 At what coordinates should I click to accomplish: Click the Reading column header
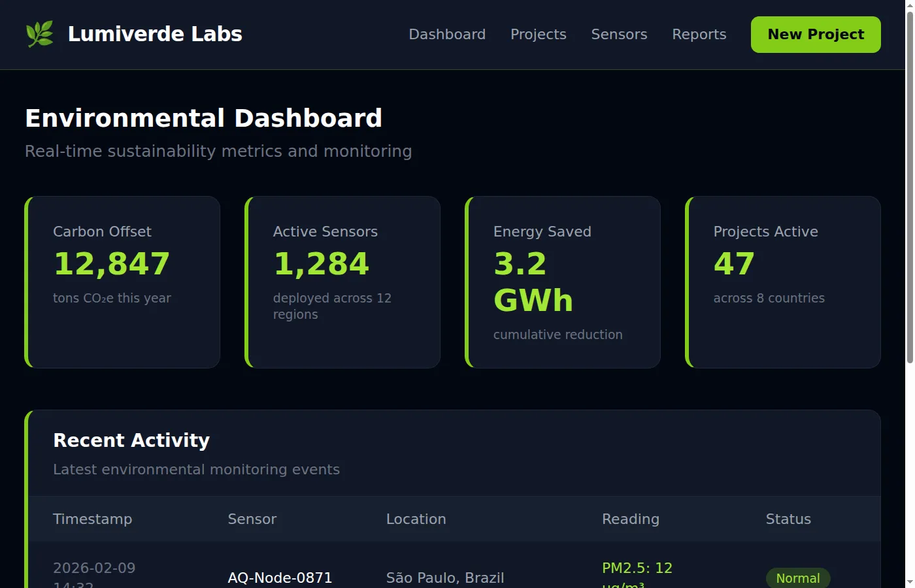tap(630, 519)
